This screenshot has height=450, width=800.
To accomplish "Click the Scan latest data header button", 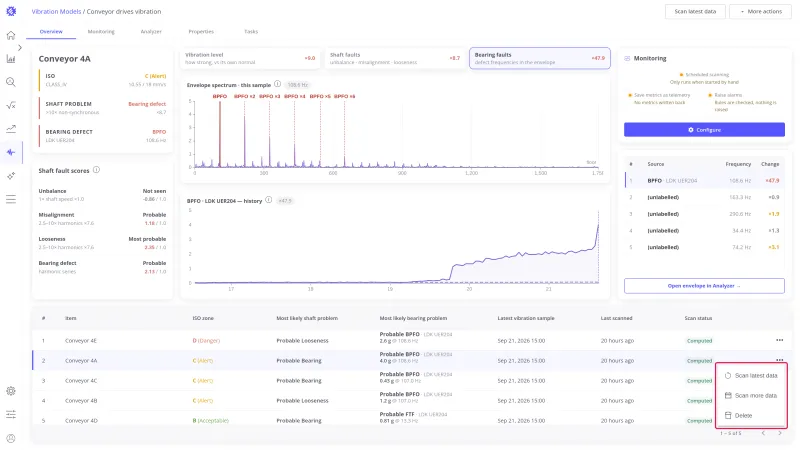I will [x=695, y=11].
